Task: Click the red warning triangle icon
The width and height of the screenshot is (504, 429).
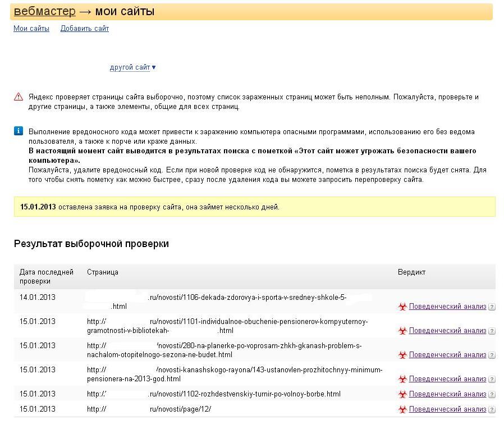Action: (18, 97)
